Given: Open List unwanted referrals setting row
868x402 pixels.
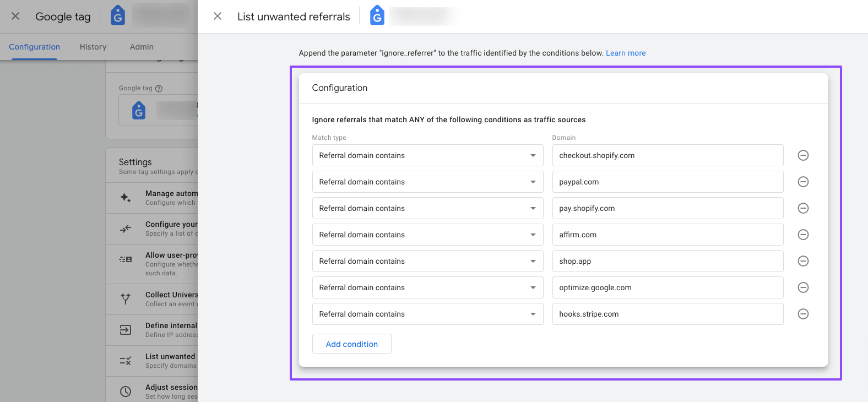Looking at the screenshot, I should click(151, 361).
